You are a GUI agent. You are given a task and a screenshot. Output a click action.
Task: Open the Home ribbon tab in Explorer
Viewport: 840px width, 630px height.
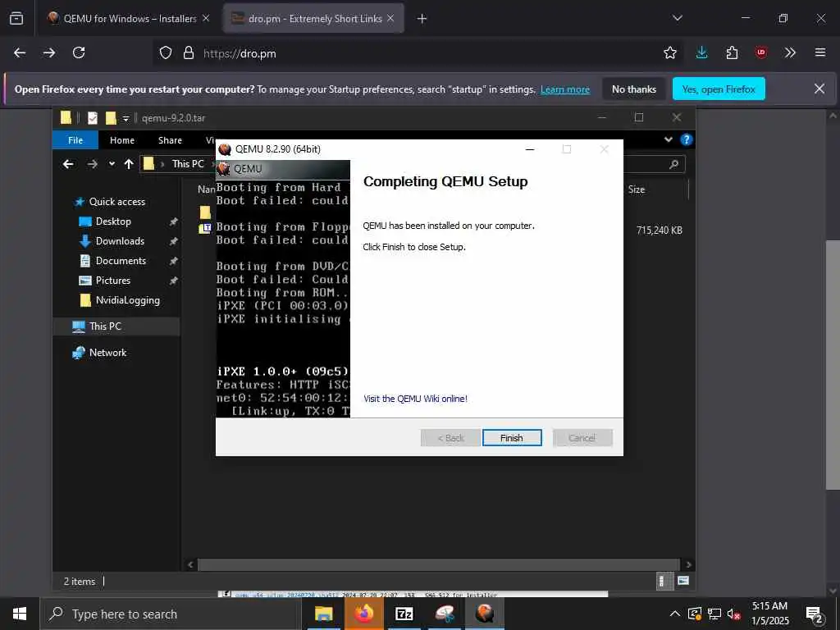pyautogui.click(x=122, y=140)
